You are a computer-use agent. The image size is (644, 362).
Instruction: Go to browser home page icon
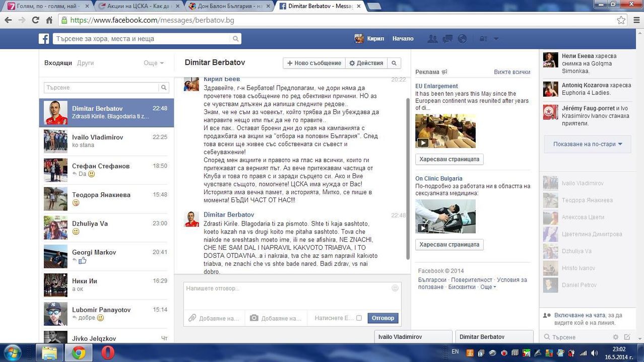click(x=49, y=20)
